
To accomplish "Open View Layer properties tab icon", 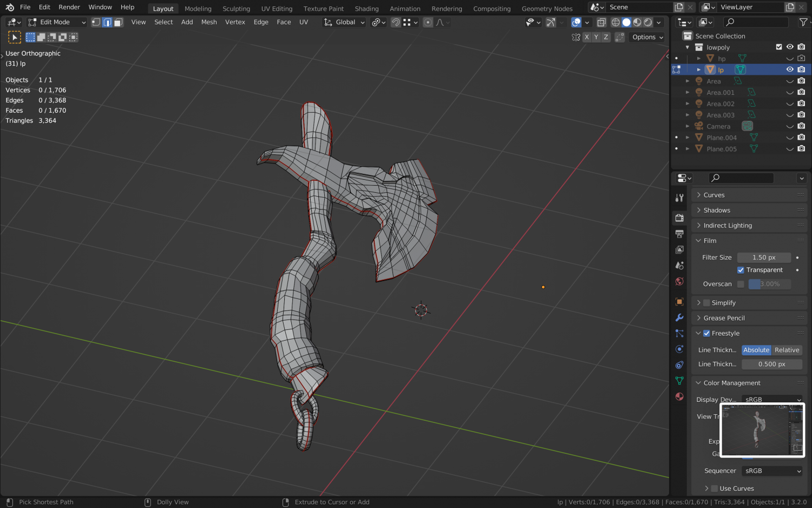I will (679, 250).
